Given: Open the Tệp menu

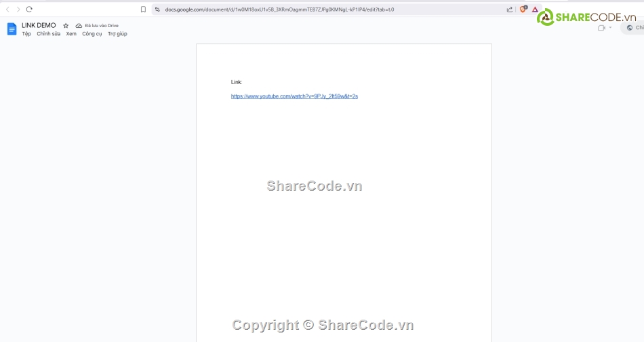Looking at the screenshot, I should (x=26, y=34).
